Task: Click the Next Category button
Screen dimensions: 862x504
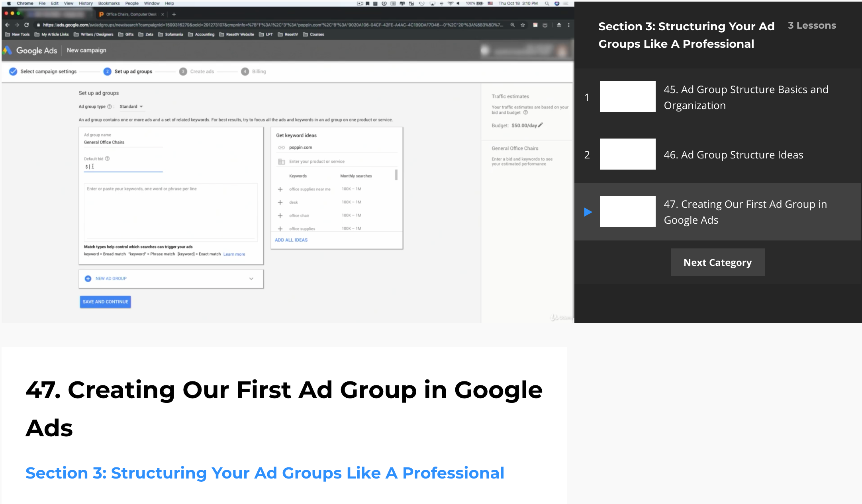Action: click(717, 262)
